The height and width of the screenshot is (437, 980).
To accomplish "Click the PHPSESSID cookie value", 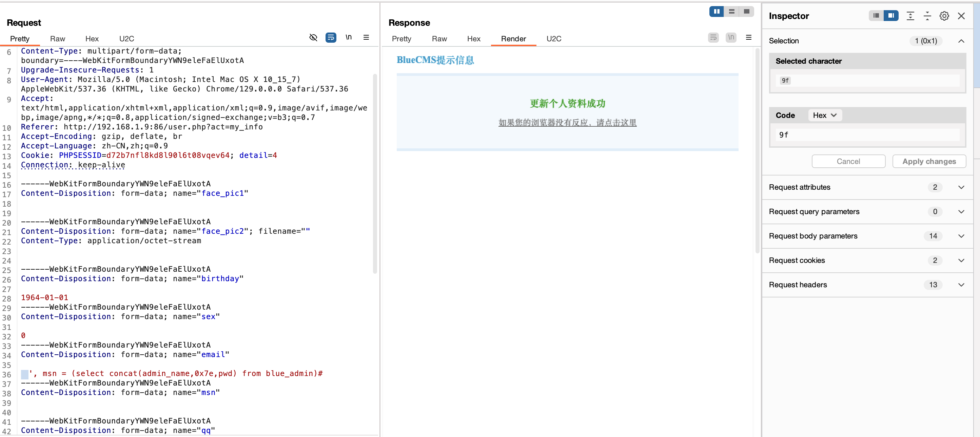I will click(x=168, y=155).
